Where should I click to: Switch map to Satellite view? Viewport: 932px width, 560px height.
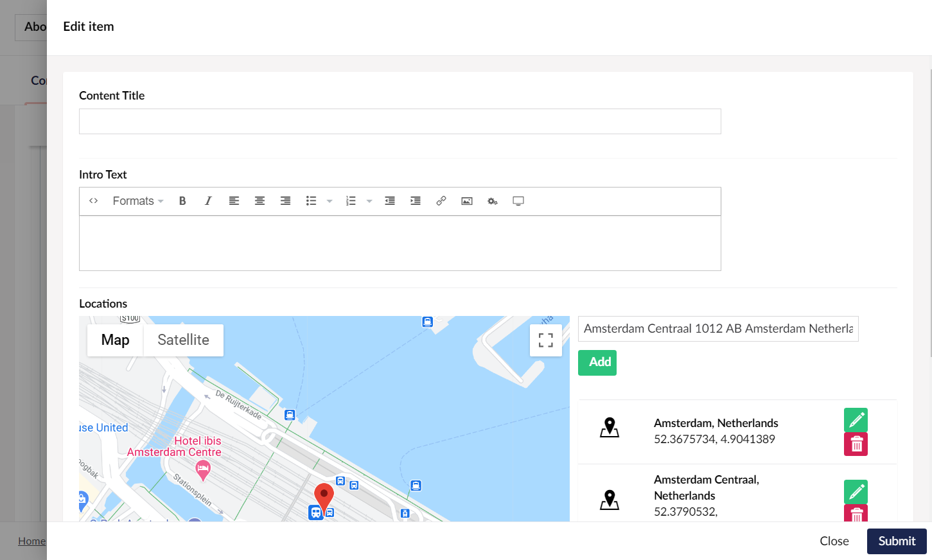click(x=183, y=340)
